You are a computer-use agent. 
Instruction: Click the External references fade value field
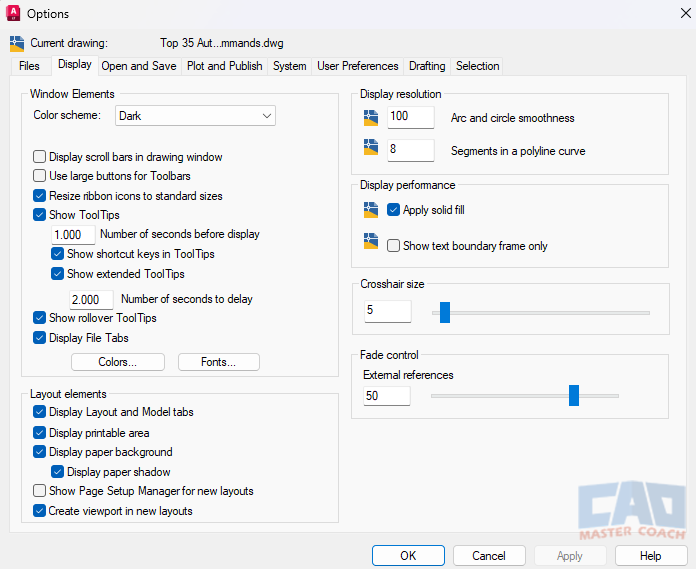(387, 396)
